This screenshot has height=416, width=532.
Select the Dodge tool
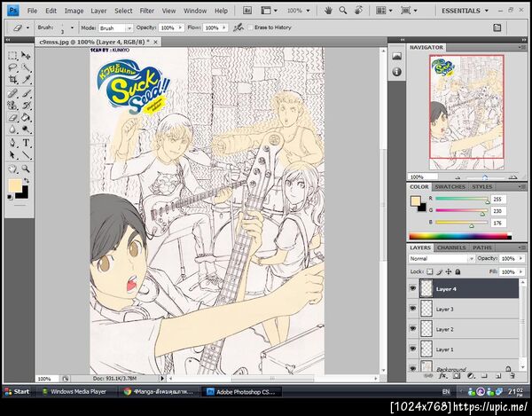click(x=26, y=130)
